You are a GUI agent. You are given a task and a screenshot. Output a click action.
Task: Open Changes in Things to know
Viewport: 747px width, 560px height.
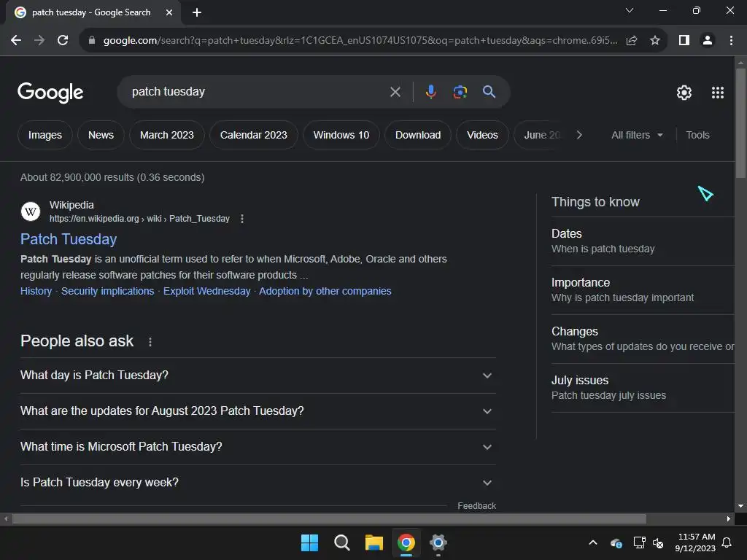[643, 339]
